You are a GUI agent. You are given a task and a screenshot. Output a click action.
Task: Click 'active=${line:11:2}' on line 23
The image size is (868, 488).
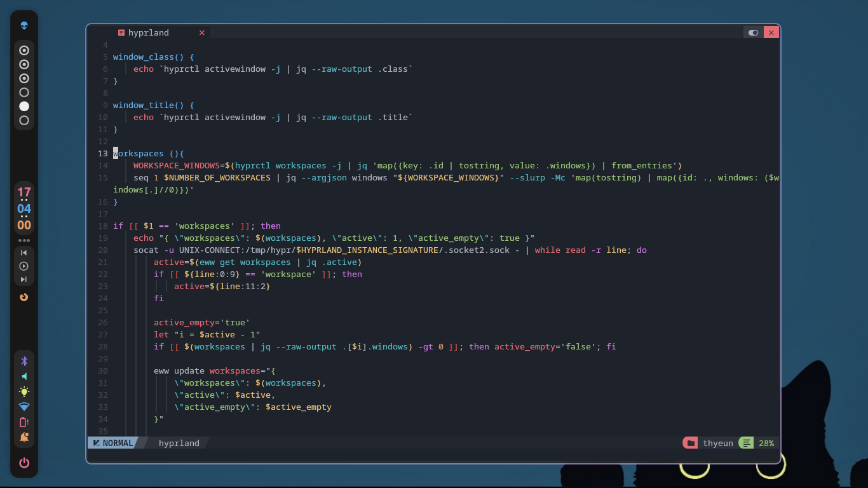click(x=222, y=286)
